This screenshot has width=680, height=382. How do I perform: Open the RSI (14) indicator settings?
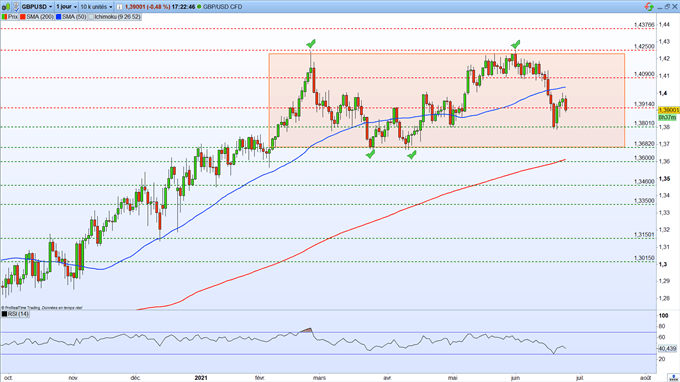[15, 313]
